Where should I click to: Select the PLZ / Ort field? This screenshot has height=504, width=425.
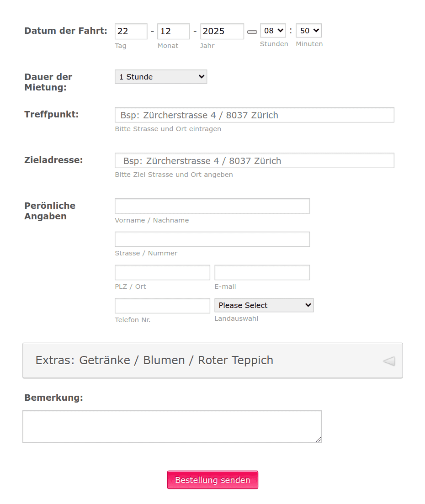click(162, 272)
